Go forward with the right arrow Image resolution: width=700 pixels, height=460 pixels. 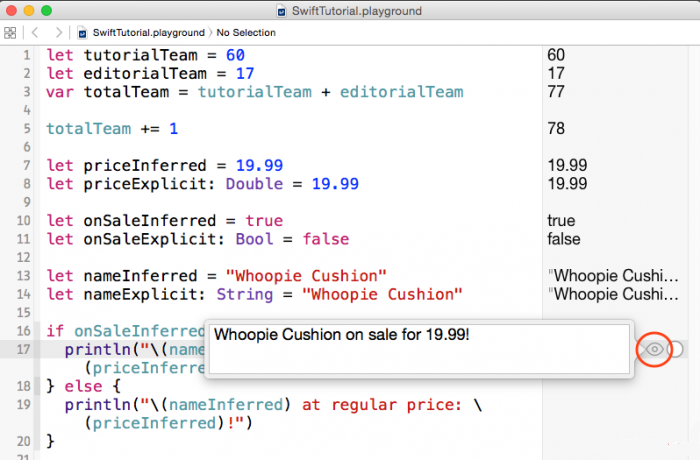(x=58, y=33)
